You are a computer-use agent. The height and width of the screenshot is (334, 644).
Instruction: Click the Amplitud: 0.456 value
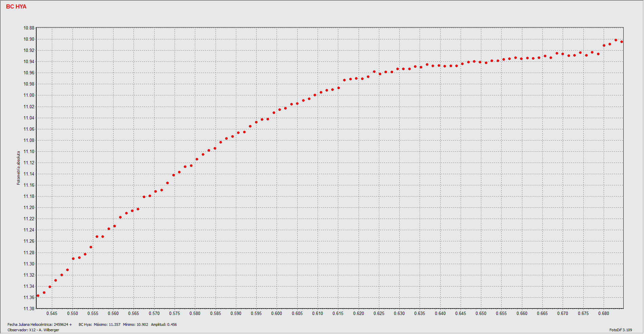click(164, 325)
